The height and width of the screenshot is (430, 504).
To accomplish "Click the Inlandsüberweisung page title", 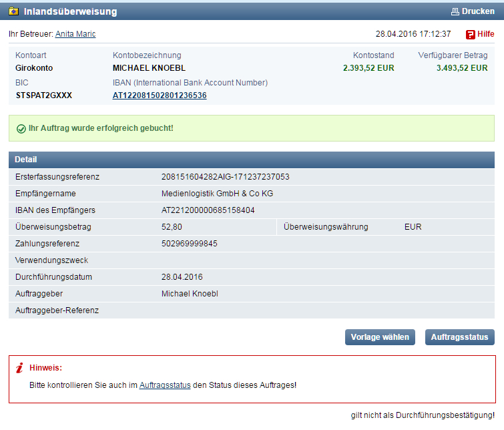I will point(70,11).
